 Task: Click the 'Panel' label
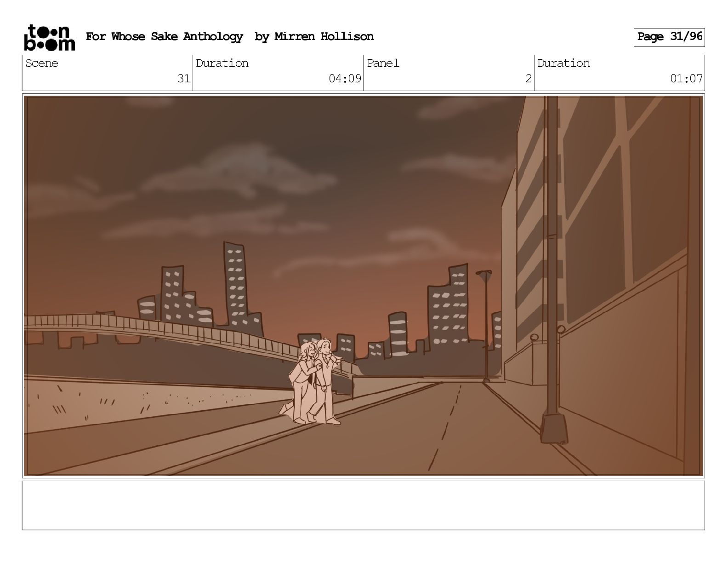click(x=383, y=63)
